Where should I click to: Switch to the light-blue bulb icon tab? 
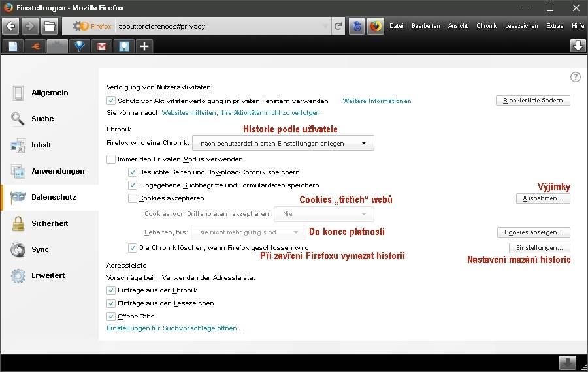(x=123, y=46)
